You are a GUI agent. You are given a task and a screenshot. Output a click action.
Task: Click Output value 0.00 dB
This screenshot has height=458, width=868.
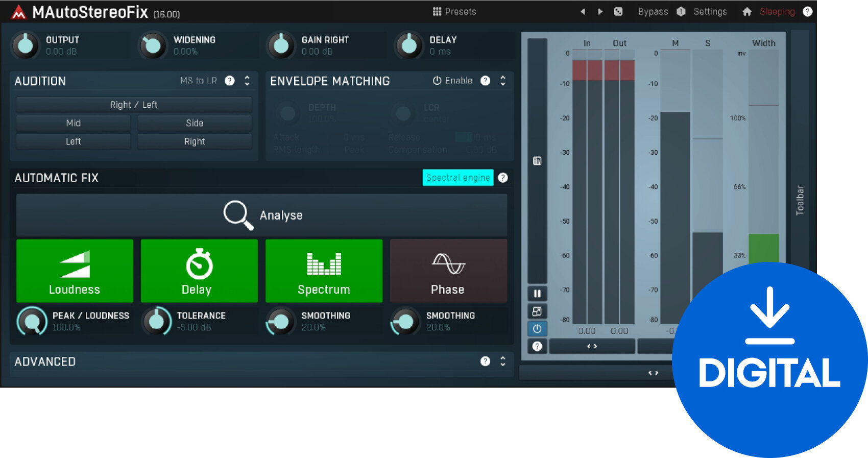pyautogui.click(x=61, y=52)
